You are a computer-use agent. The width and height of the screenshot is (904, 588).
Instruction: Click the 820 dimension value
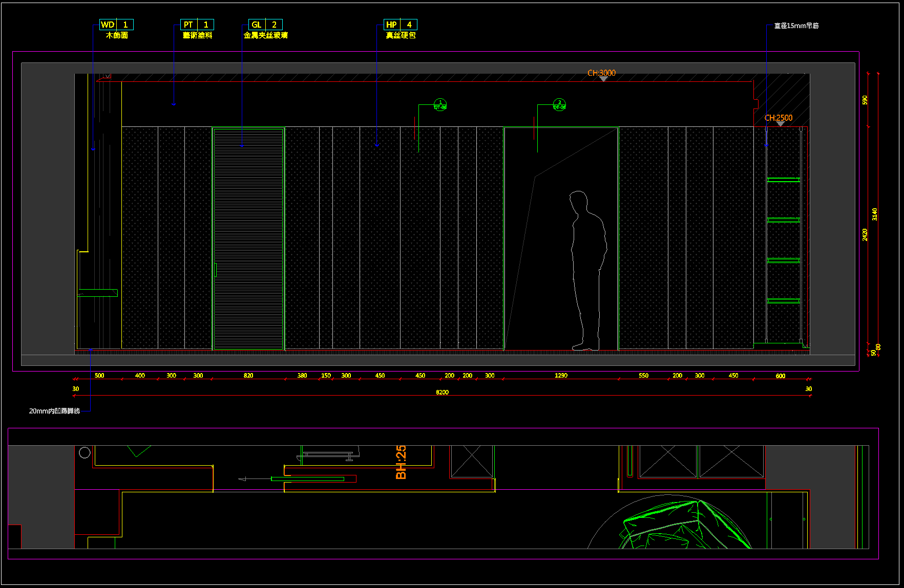[248, 376]
